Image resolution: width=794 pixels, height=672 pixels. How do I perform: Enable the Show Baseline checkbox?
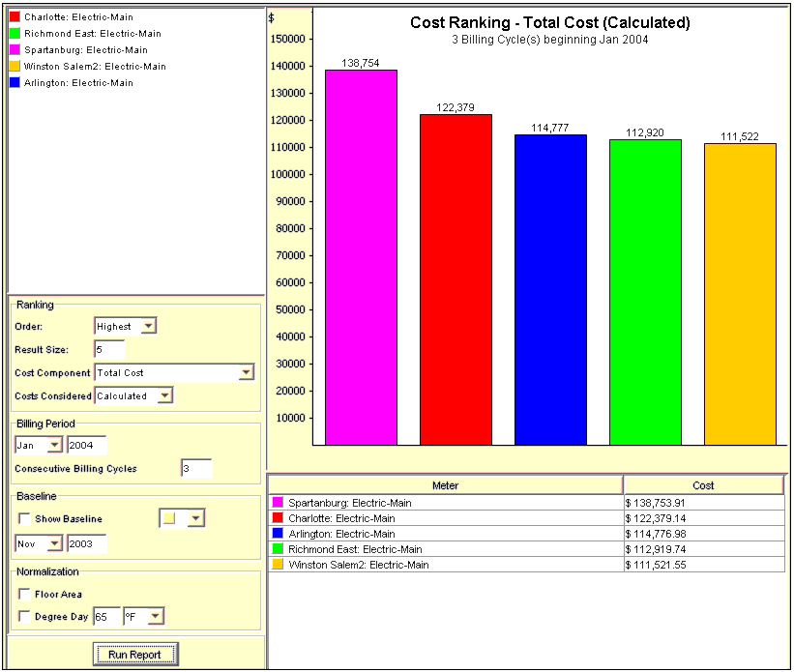[x=23, y=519]
